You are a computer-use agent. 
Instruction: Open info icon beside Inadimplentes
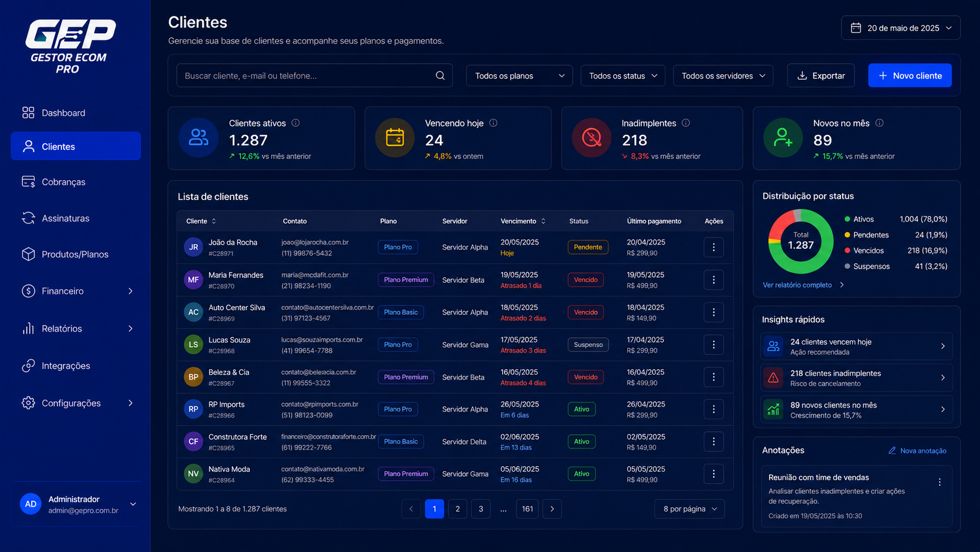pos(686,123)
